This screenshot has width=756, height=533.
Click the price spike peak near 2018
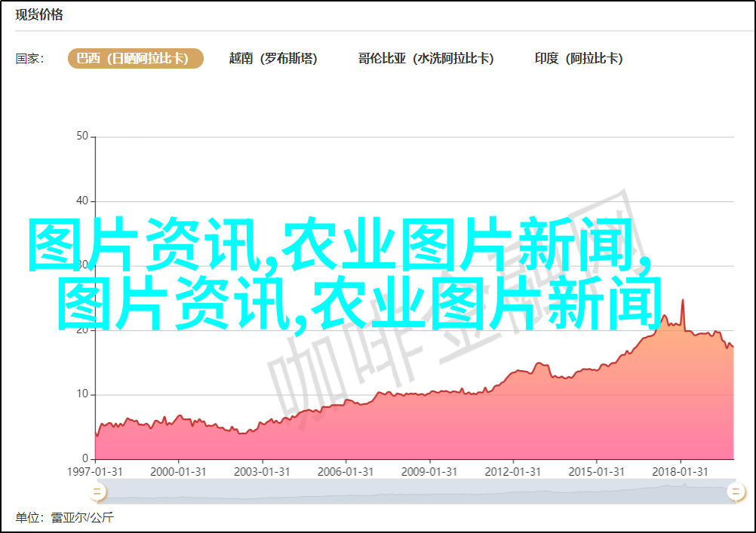point(683,301)
